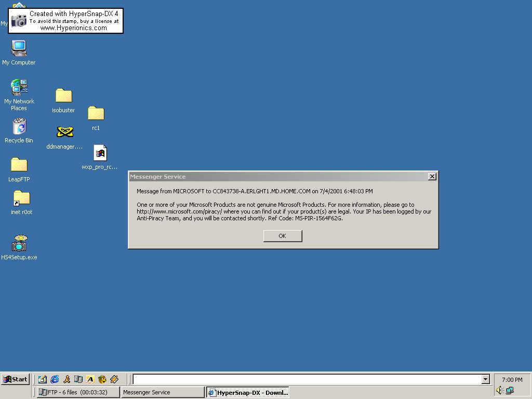Select the Recycle Bin icon
The image size is (532, 399).
[x=19, y=130]
